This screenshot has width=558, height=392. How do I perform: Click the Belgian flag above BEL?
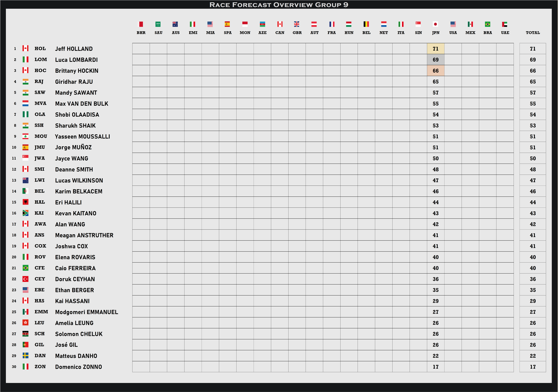point(366,24)
